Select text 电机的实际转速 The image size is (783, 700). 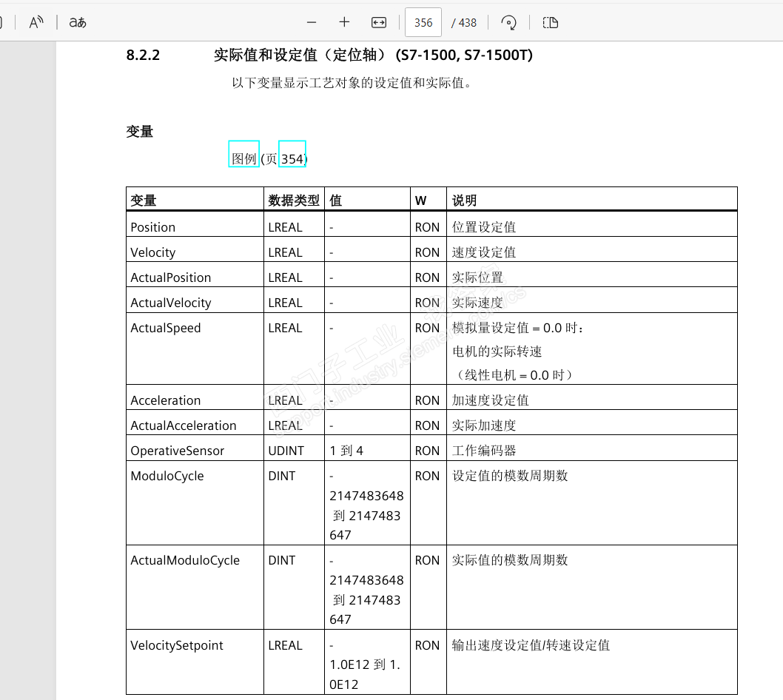[497, 351]
